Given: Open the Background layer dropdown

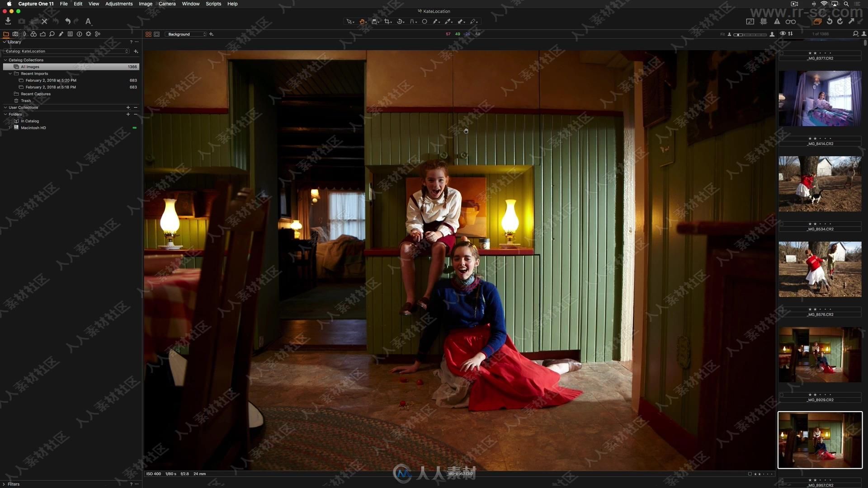Looking at the screenshot, I should 186,34.
